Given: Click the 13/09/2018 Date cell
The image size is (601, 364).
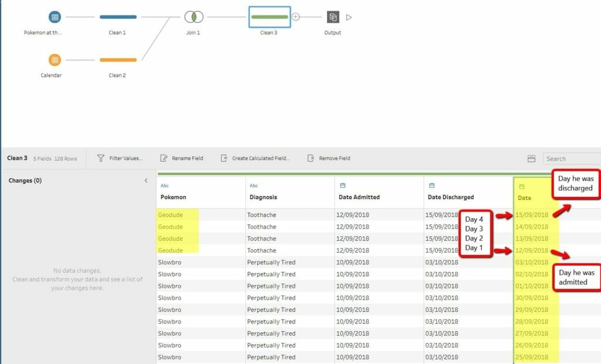Looking at the screenshot, I should point(532,239).
